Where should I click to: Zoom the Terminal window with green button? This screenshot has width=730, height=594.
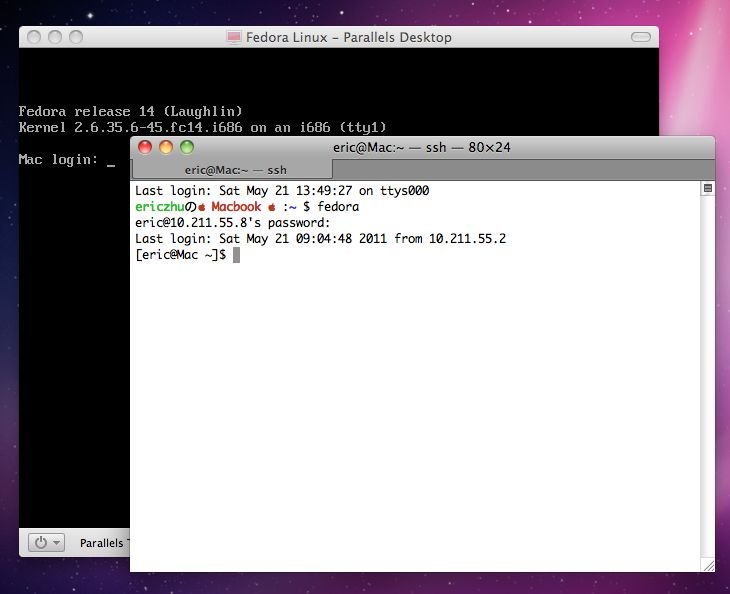click(x=186, y=148)
